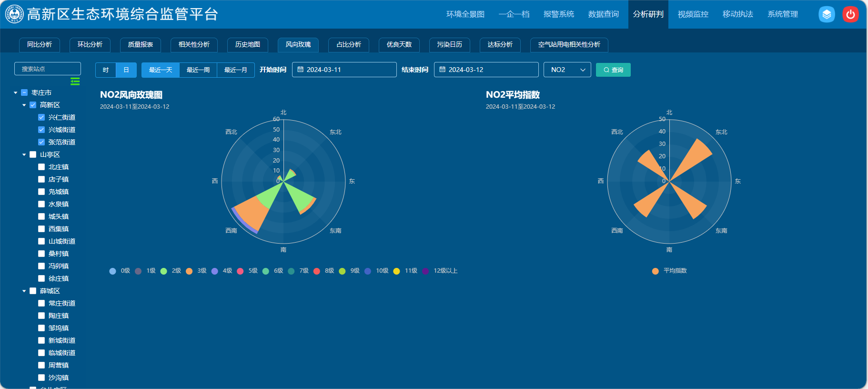Image resolution: width=868 pixels, height=389 pixels.
Task: Check the 山亭区 checkbox
Action: click(33, 154)
